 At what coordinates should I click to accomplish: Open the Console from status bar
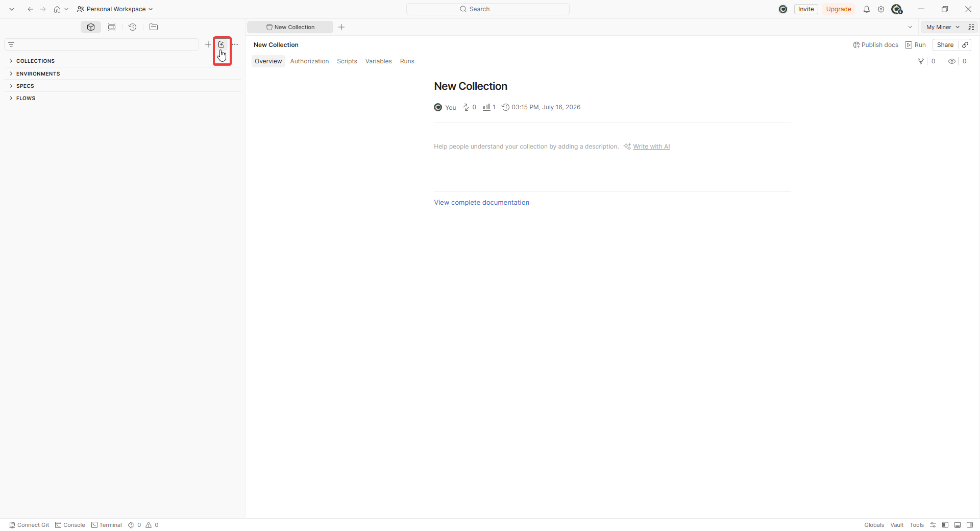coord(70,525)
